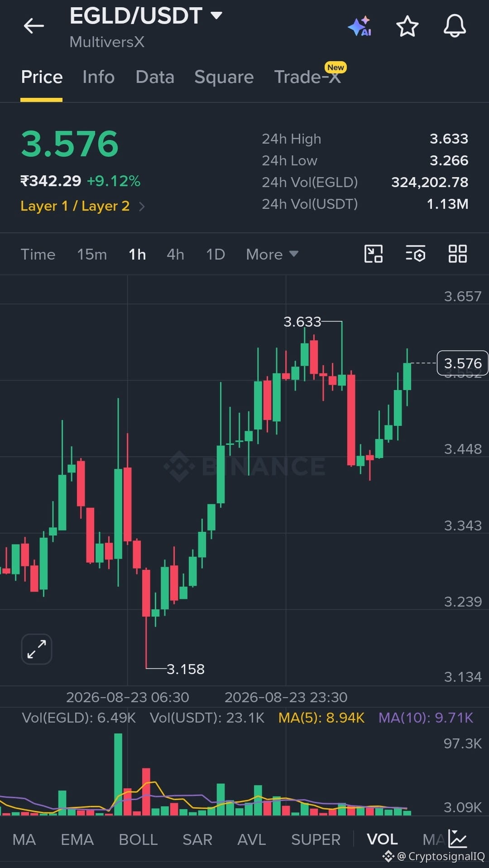Tap the 24h Vol(USDT) value 1.13M

coord(447,204)
